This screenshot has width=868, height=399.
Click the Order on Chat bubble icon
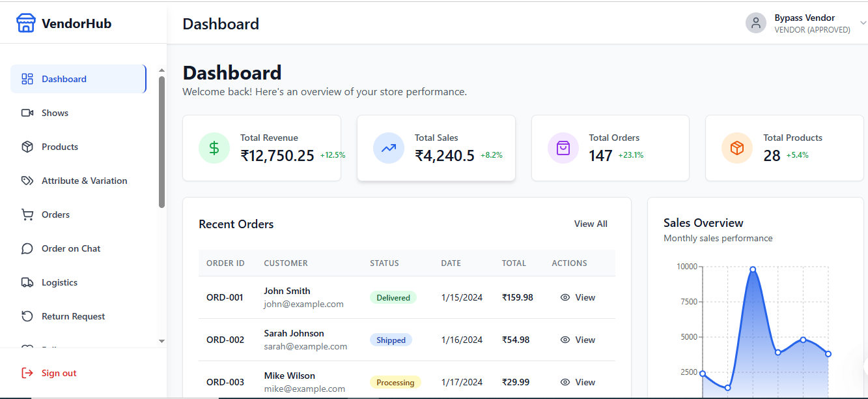pos(27,248)
